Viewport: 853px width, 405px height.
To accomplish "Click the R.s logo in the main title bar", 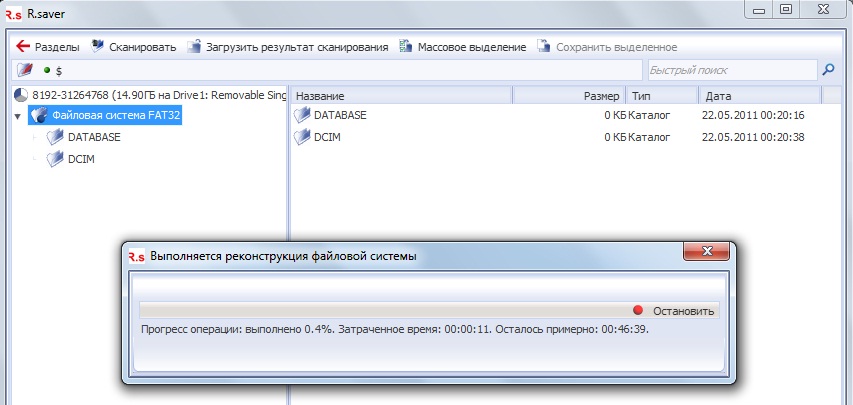I will [13, 14].
